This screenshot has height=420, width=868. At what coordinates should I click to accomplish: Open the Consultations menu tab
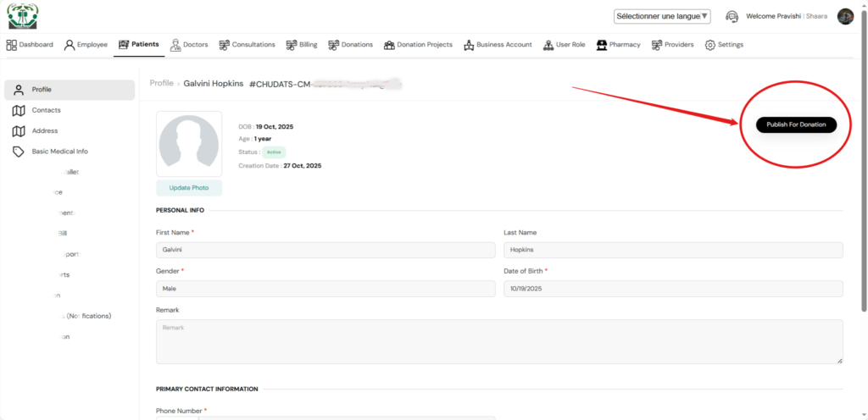pyautogui.click(x=247, y=45)
